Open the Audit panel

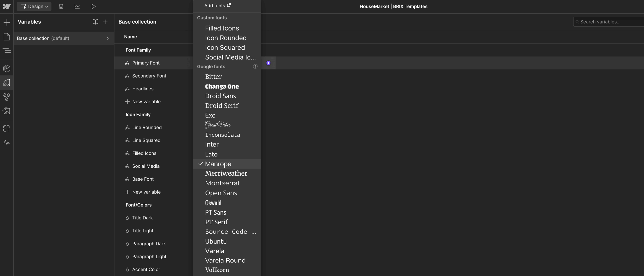pyautogui.click(x=7, y=143)
